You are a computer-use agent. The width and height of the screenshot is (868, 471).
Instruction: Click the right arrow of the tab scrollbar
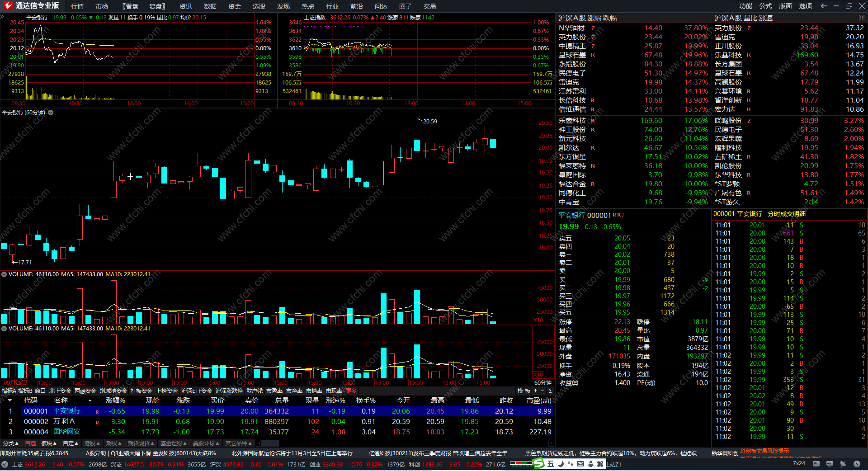(551, 443)
